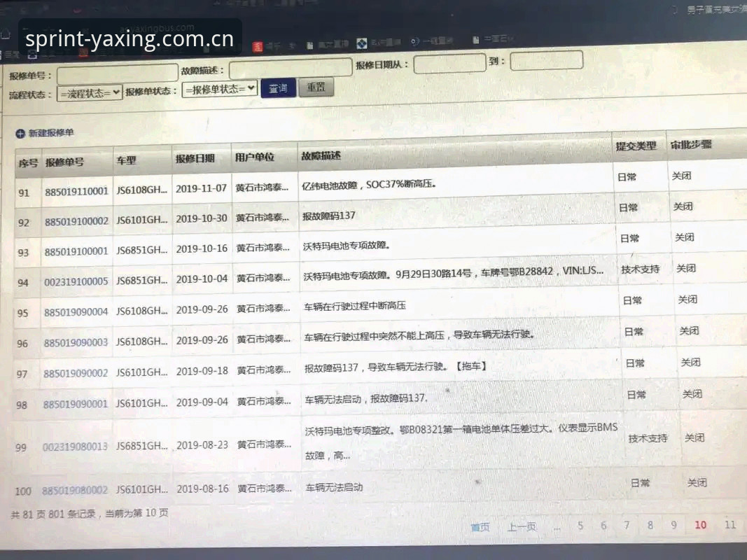747x560 pixels.
Task: Click the 故障描述 column header
Action: pos(321,155)
